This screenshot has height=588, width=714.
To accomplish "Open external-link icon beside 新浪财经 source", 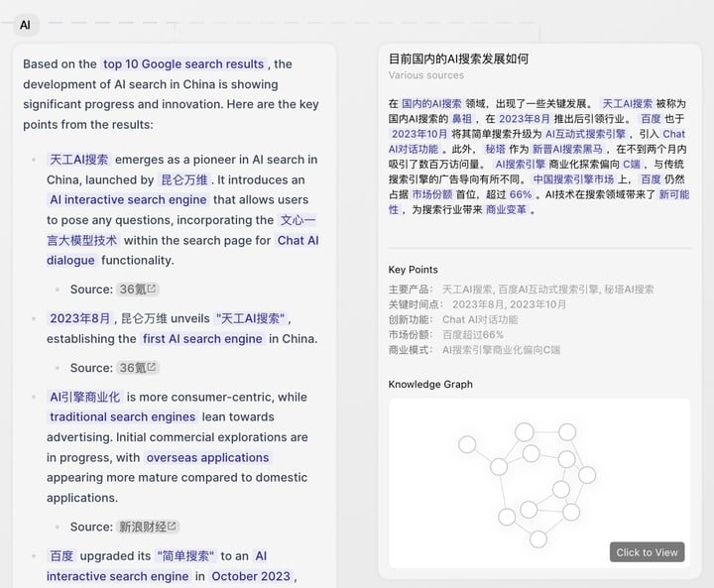I will pyautogui.click(x=172, y=527).
